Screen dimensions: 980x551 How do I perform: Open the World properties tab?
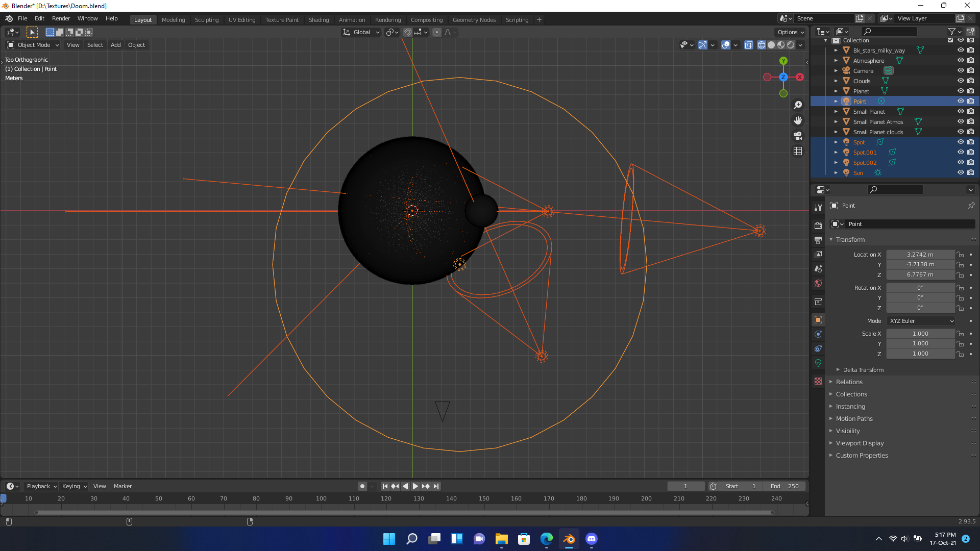(x=818, y=283)
